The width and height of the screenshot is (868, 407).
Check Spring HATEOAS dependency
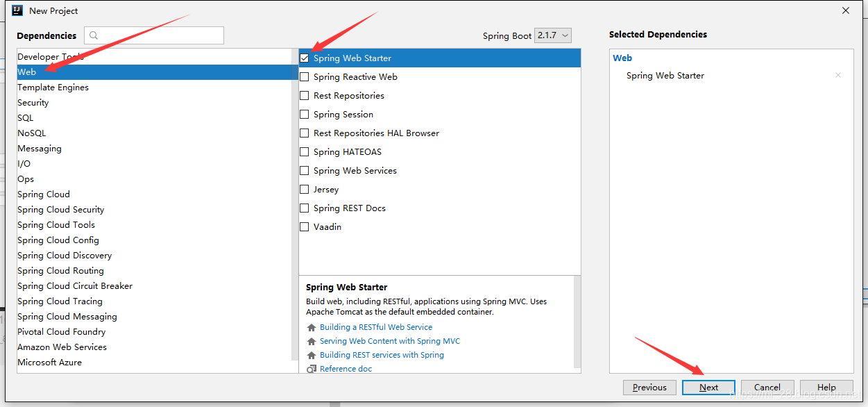point(305,152)
